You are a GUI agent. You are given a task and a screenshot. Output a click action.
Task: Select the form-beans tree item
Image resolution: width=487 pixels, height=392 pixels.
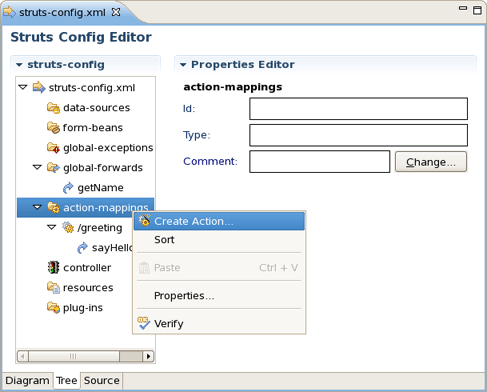tap(93, 128)
